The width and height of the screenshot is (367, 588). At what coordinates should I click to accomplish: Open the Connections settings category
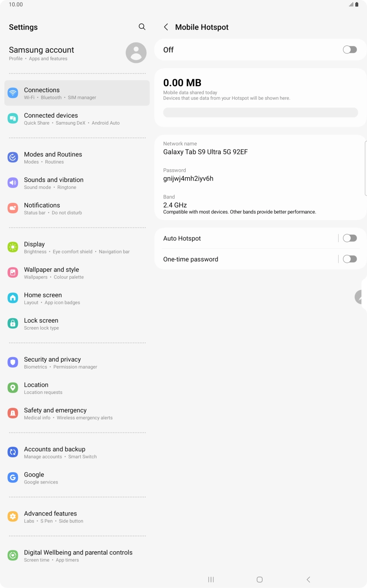pyautogui.click(x=77, y=93)
